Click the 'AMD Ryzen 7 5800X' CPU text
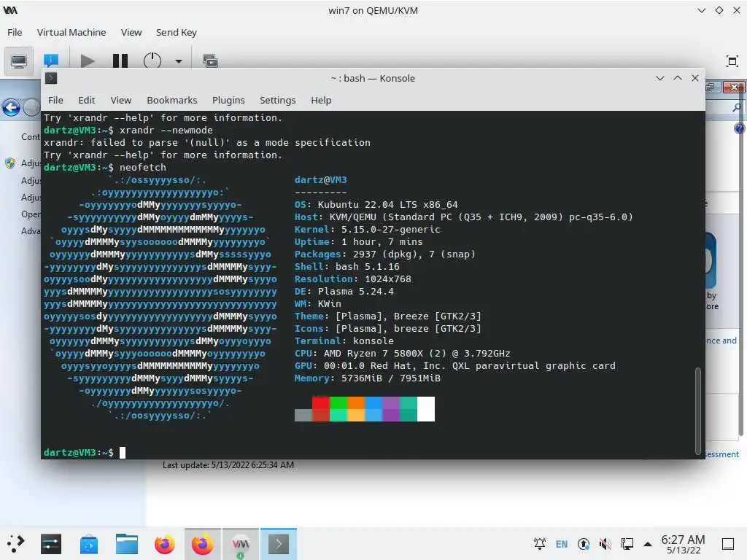Screen dimensions: 747x560 tap(376, 354)
